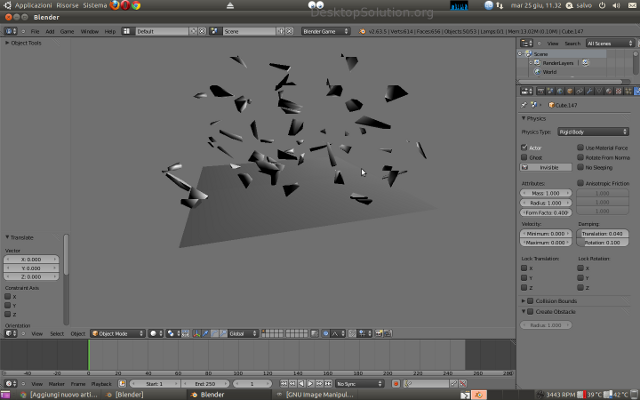Toggle the No Sleeping checkbox
The height and width of the screenshot is (400, 640).
click(582, 167)
